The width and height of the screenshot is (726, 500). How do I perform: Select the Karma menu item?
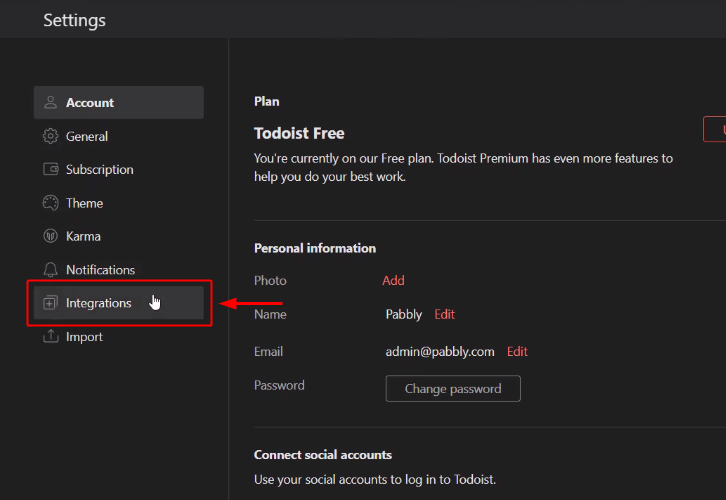click(119, 236)
